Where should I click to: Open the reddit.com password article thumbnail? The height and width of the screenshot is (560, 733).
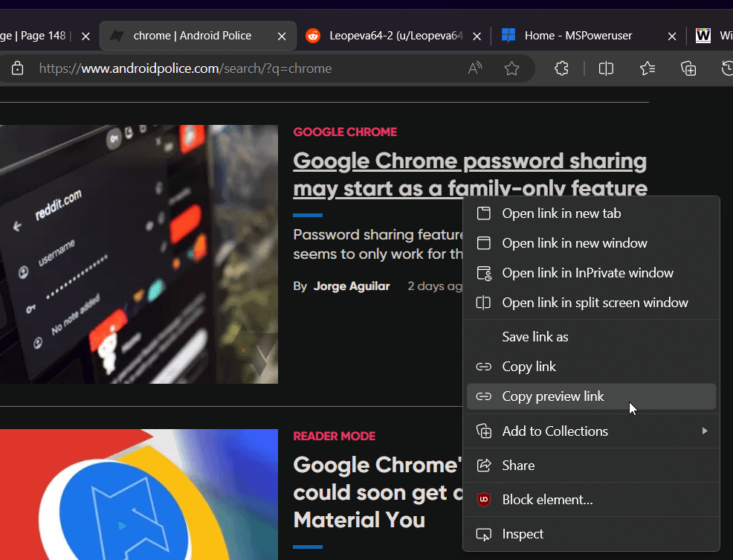pyautogui.click(x=139, y=254)
